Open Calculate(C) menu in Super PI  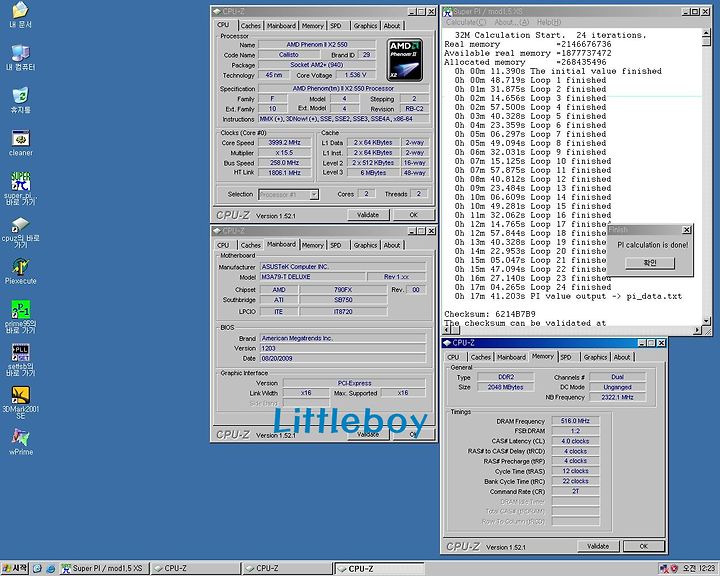pos(466,22)
